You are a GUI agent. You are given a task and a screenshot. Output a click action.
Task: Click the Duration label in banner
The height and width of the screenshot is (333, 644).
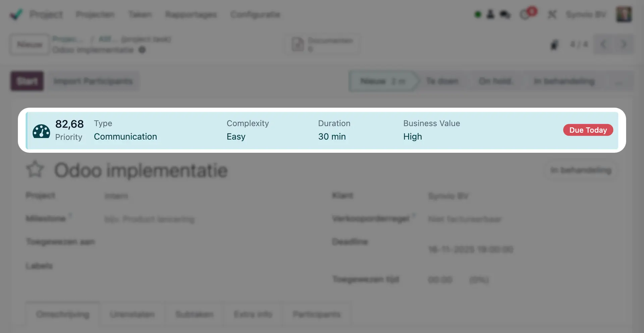click(334, 123)
